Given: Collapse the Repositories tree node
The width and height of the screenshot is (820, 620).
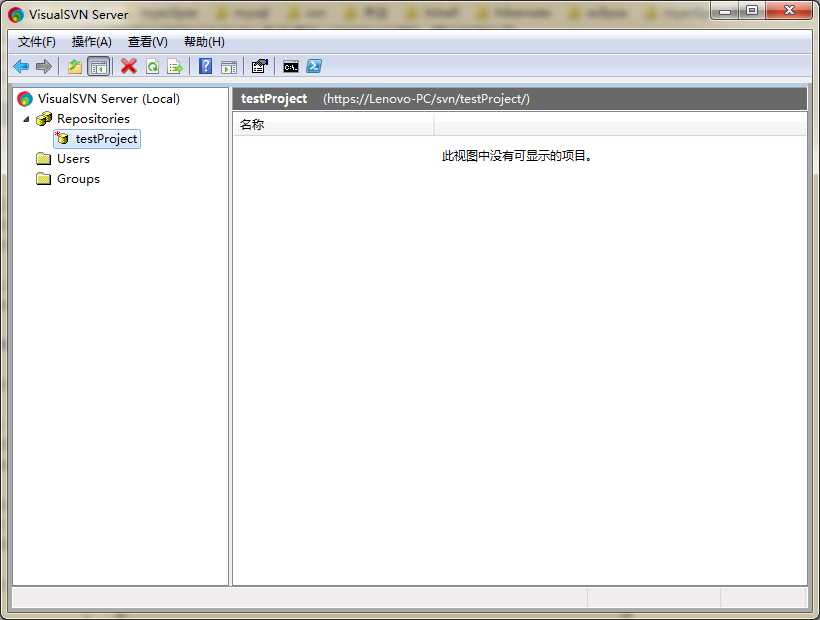Looking at the screenshot, I should pyautogui.click(x=26, y=119).
